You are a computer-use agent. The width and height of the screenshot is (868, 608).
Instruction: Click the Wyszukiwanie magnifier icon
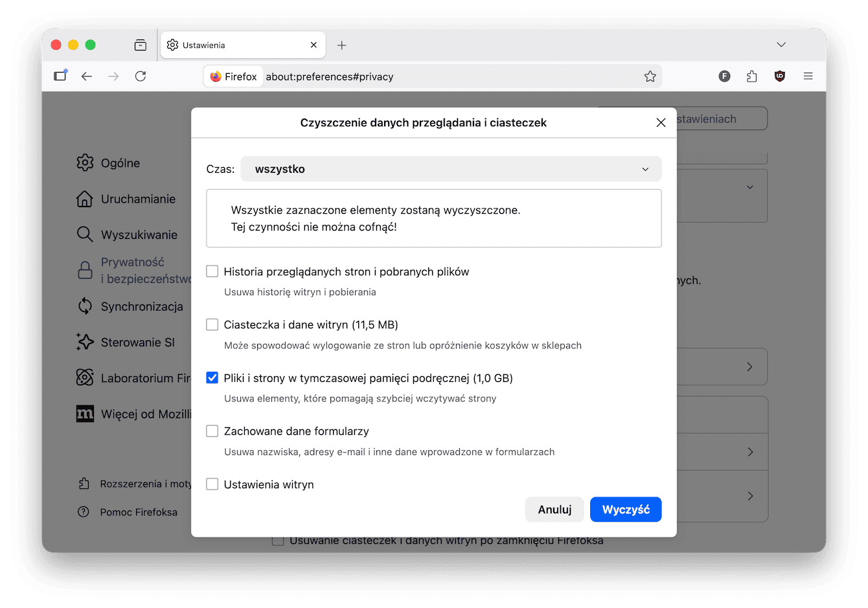85,234
